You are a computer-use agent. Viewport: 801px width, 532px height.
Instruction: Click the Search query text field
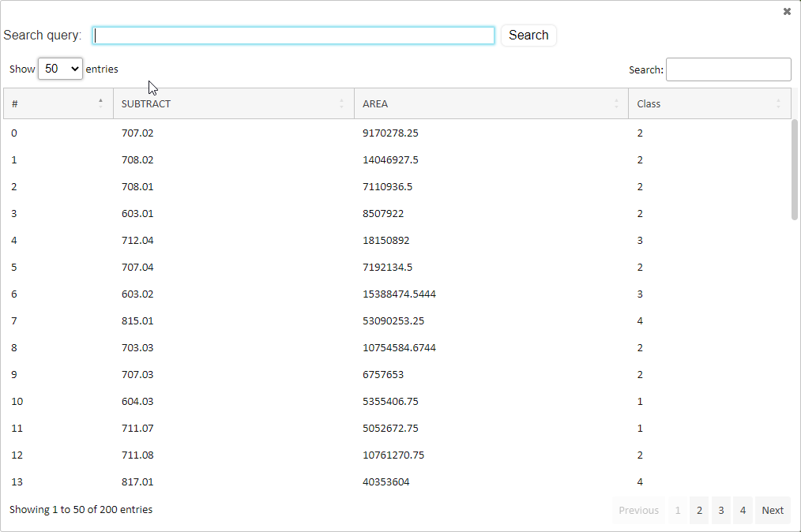(293, 36)
